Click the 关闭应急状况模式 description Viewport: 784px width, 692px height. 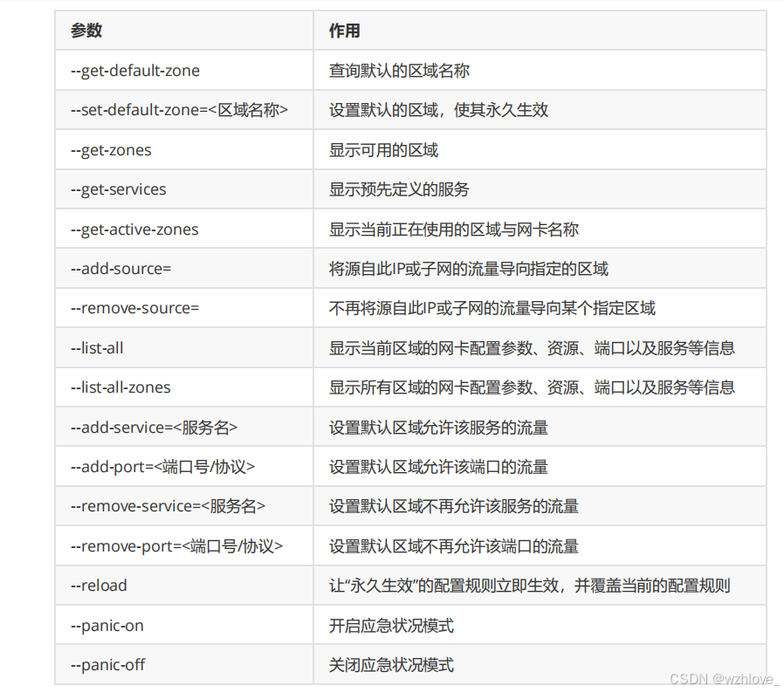(x=391, y=665)
